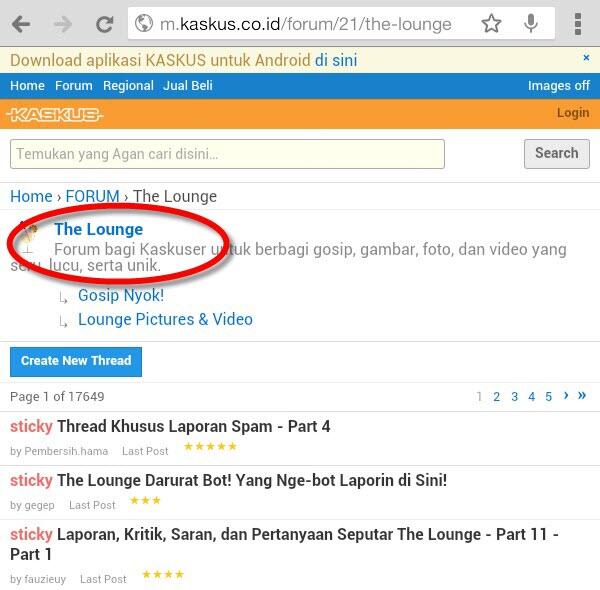Reload the page with the refresh icon
600x590 pixels.
(104, 24)
